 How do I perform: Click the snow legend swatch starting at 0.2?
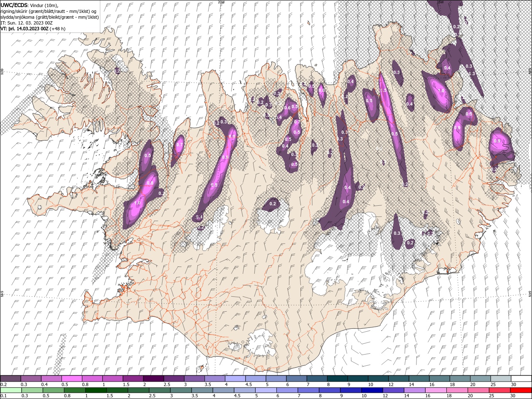coord(10,379)
